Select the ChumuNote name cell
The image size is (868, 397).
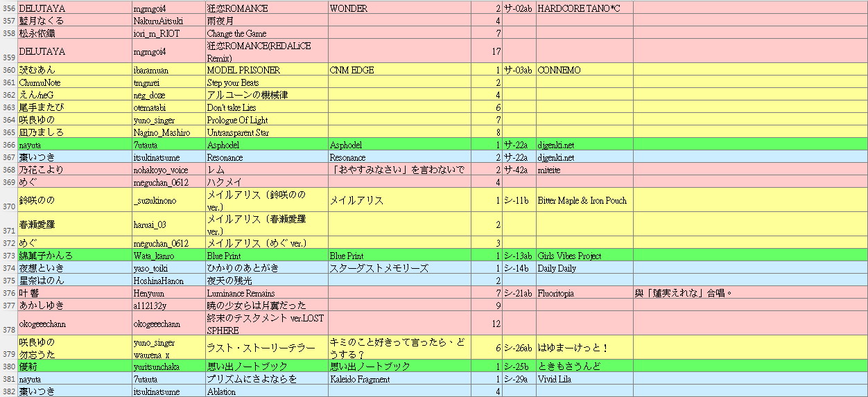[74, 82]
